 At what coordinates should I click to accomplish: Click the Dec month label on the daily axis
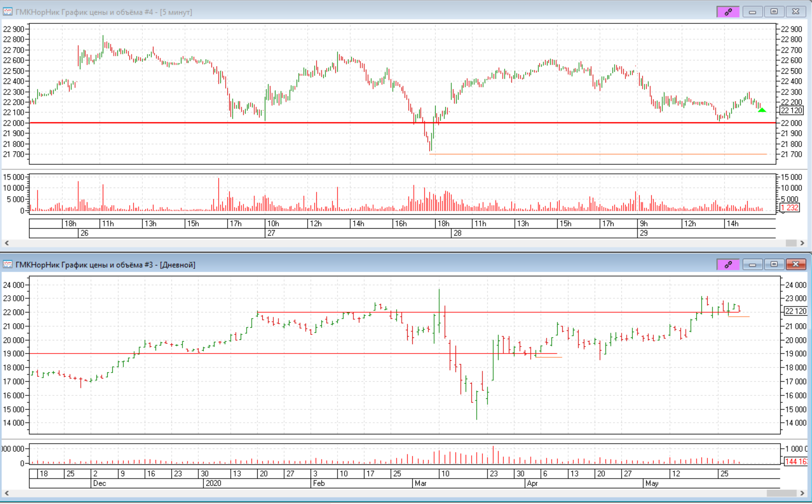pos(99,483)
